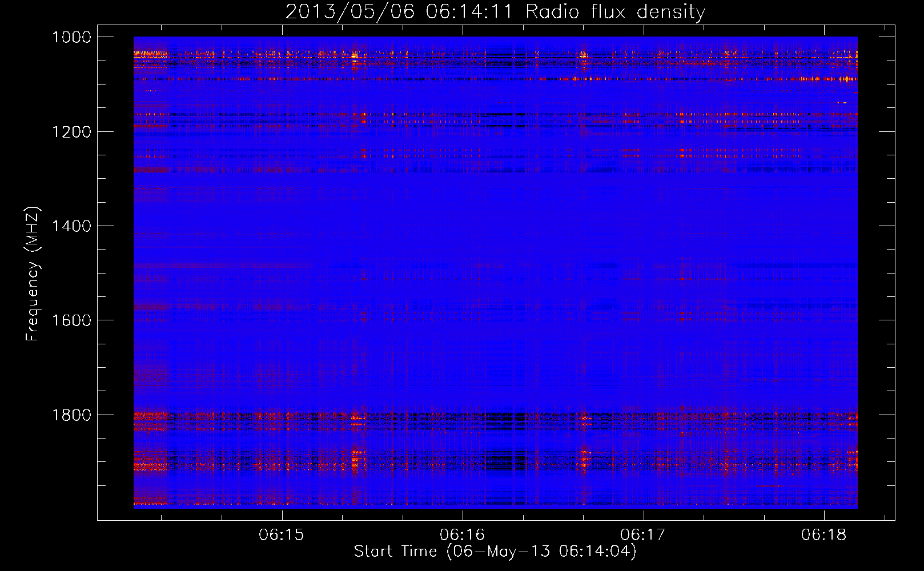Click the 06:16 time tick label
Screen dimensions: 924x571
pos(462,534)
